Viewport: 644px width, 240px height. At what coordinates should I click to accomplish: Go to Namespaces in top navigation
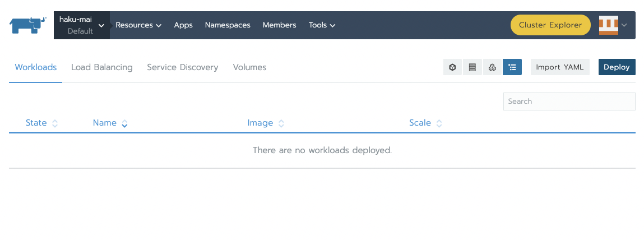[x=228, y=25]
